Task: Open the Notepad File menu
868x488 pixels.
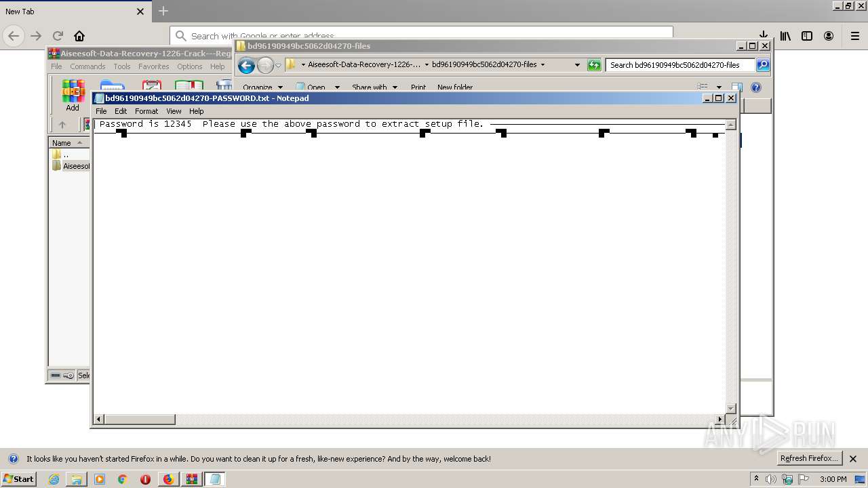Action: [101, 111]
